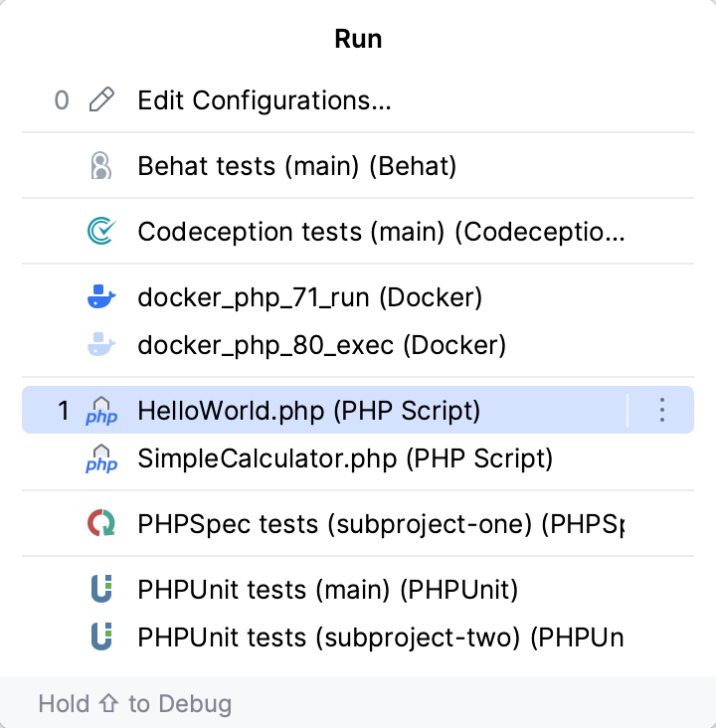Open Edit Configurations... entry
This screenshot has width=716, height=728.
point(264,100)
